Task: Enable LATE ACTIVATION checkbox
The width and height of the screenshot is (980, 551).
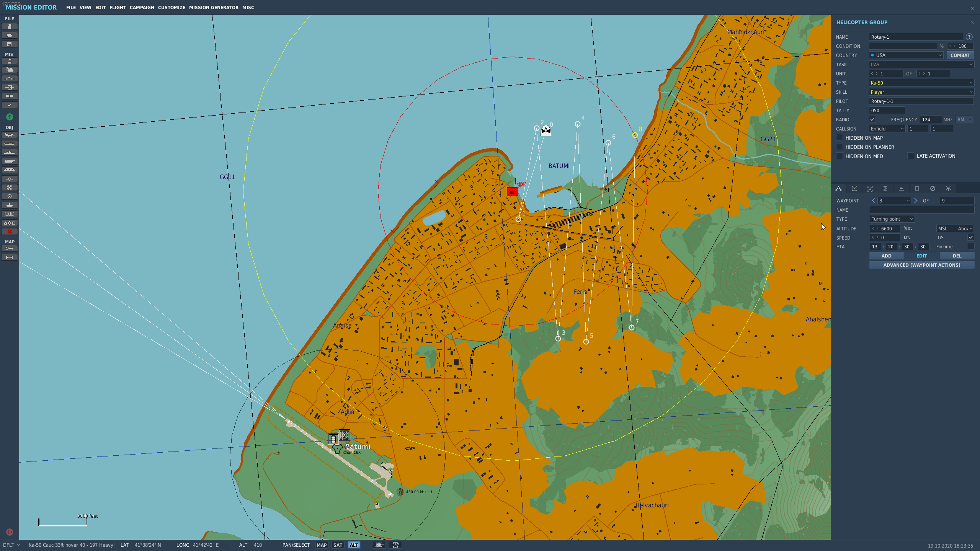Action: pos(911,156)
